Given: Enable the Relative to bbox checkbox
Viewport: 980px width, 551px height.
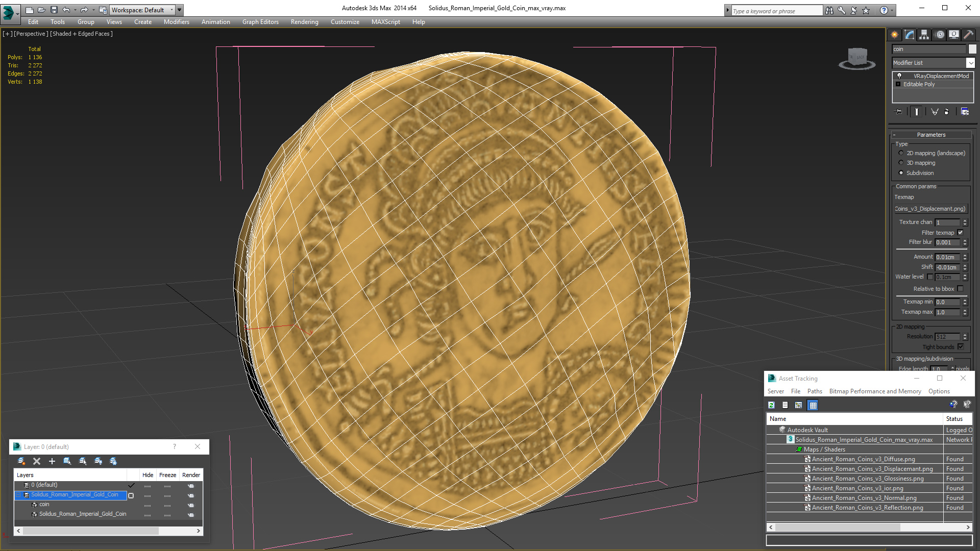Looking at the screenshot, I should tap(960, 289).
